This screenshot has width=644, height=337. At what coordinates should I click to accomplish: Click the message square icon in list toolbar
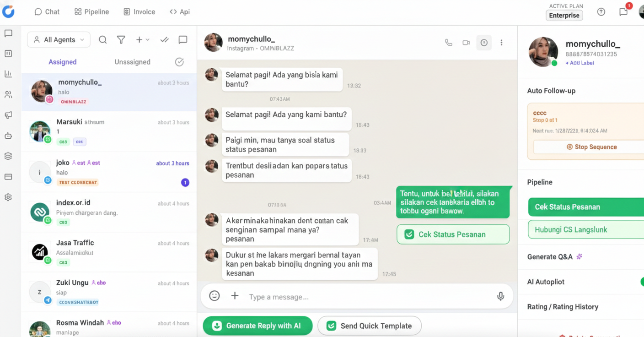(x=183, y=40)
